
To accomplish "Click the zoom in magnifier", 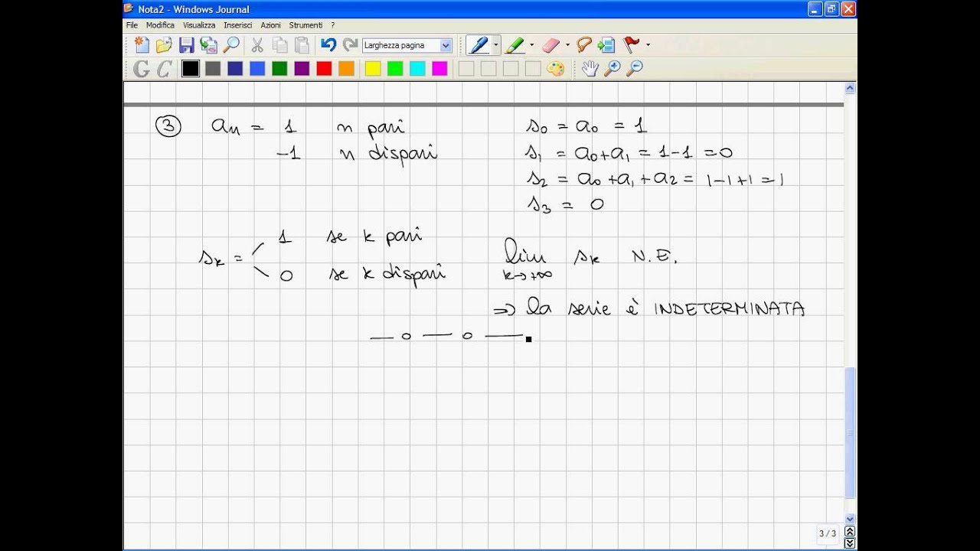I will (x=612, y=69).
